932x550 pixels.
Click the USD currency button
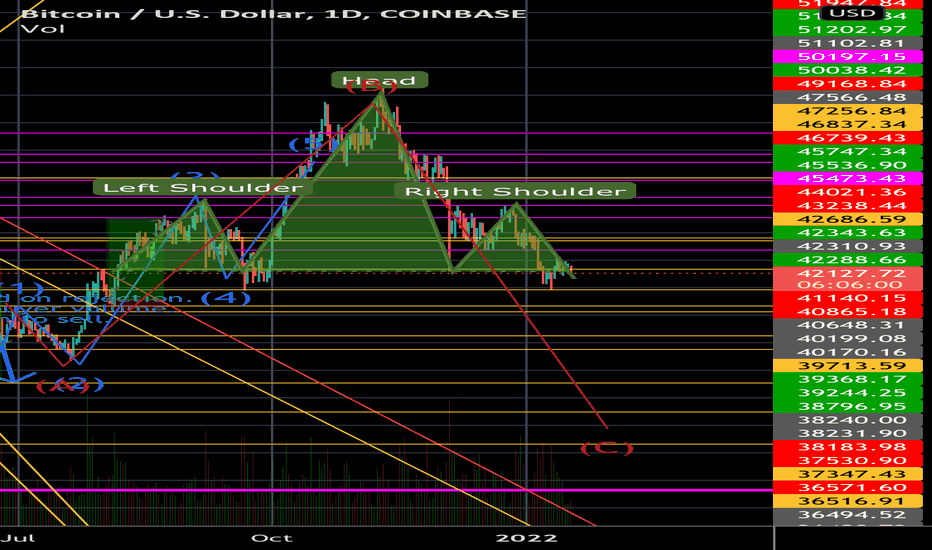click(x=852, y=13)
